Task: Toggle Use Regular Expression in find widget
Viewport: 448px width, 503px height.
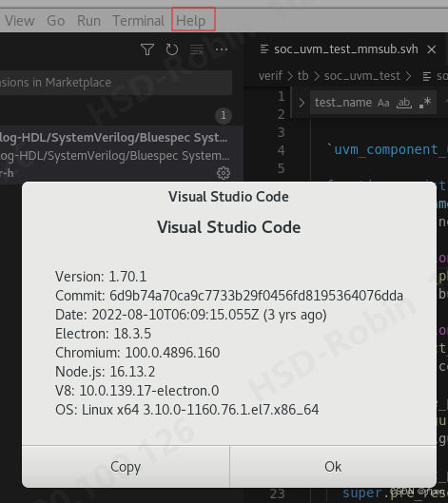Action: click(425, 103)
